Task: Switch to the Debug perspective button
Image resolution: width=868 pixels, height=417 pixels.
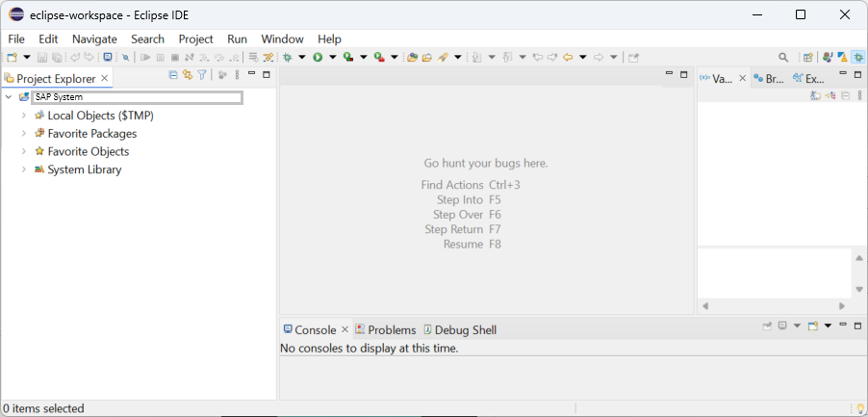Action: [855, 58]
